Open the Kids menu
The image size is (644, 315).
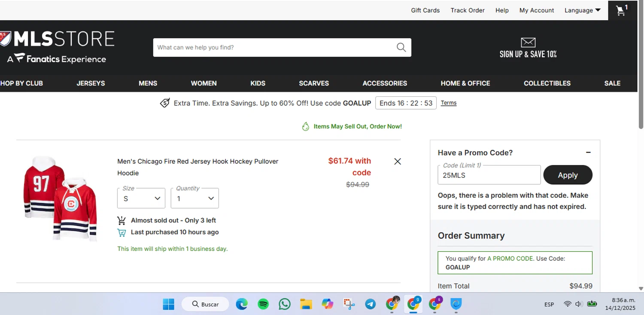tap(258, 83)
